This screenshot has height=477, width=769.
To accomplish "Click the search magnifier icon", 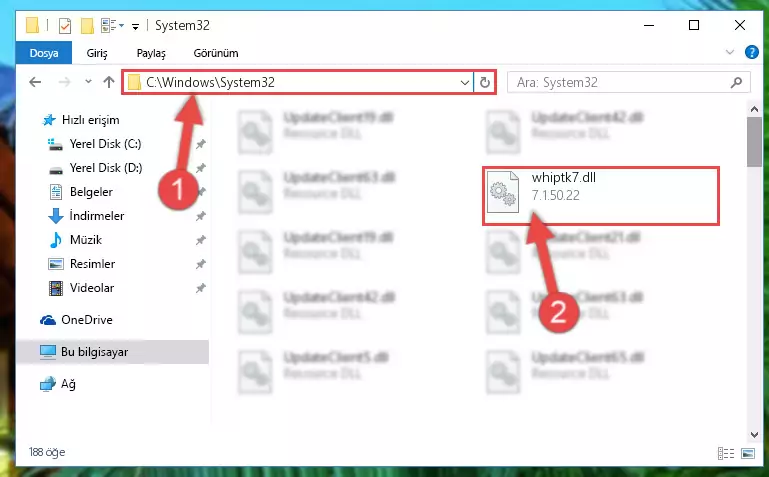I will 736,82.
